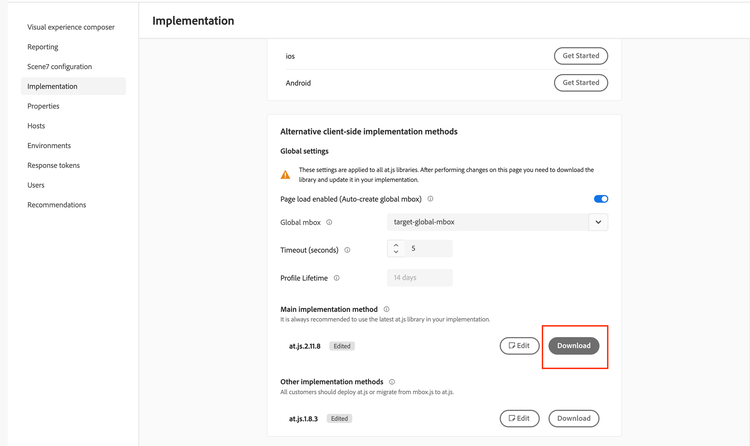Go to Response tokens section
Viewport: 750px width, 446px height.
point(53,165)
